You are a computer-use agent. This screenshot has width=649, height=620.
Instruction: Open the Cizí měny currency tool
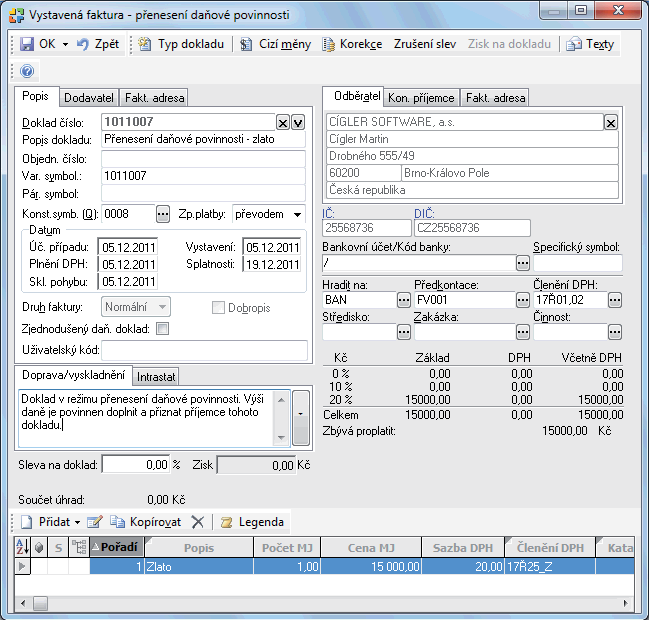pyautogui.click(x=276, y=45)
